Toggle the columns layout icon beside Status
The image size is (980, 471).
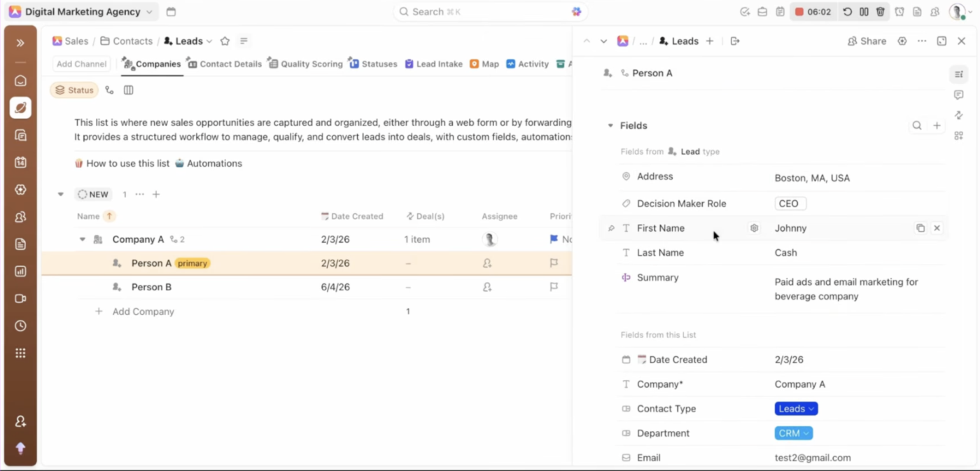point(128,90)
